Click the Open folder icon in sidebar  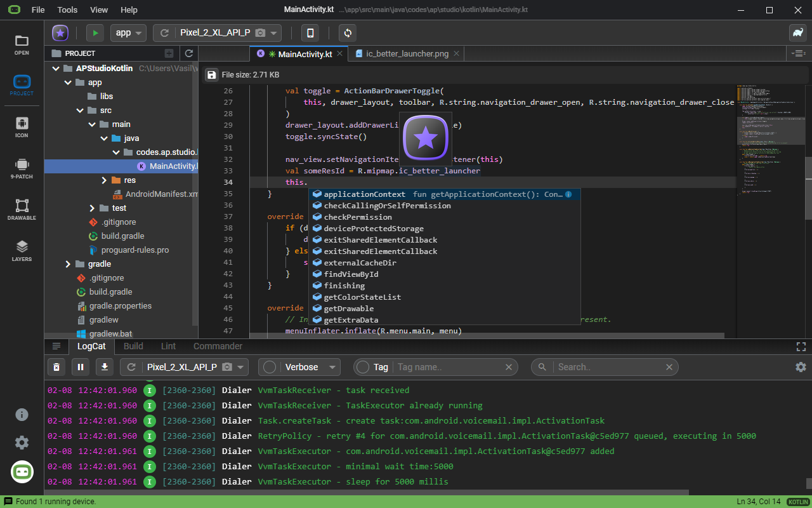pyautogui.click(x=22, y=44)
